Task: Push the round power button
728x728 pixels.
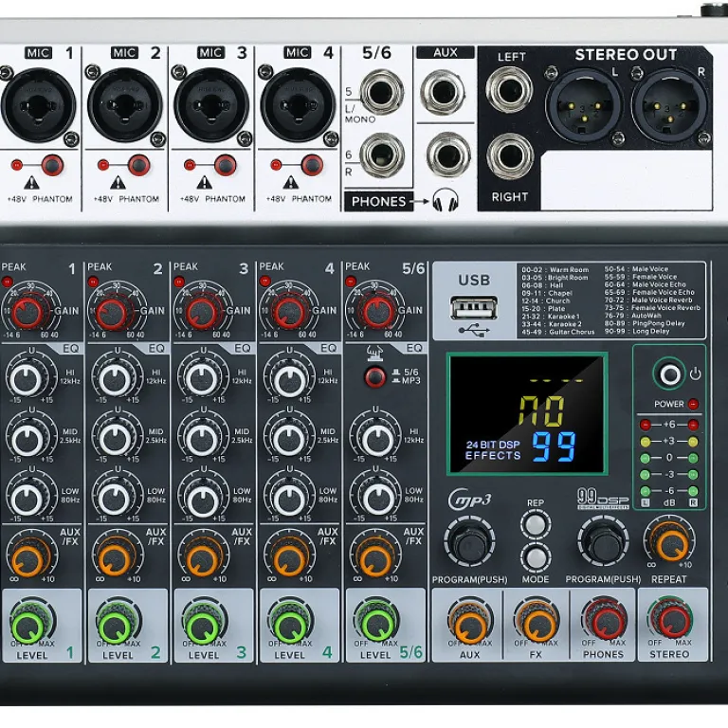Action: pyautogui.click(x=670, y=374)
